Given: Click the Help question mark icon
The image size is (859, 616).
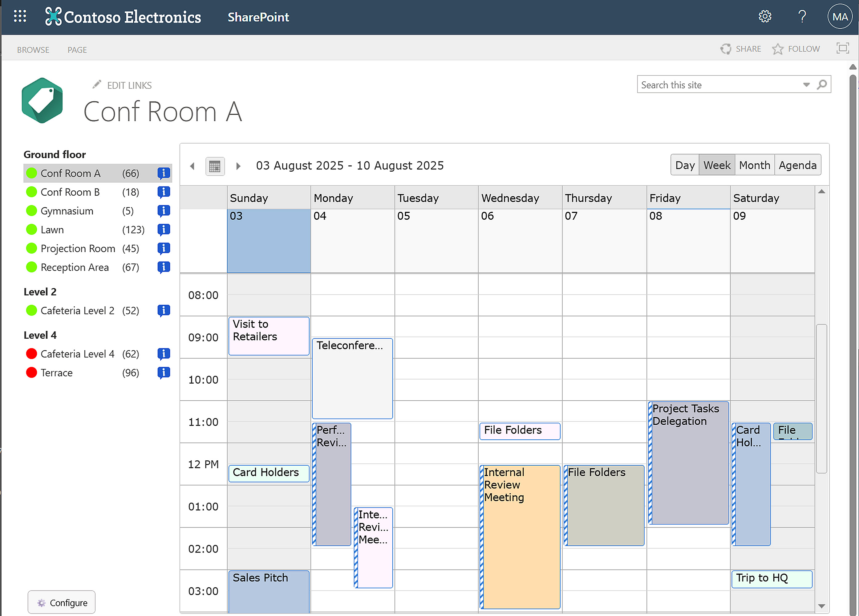Looking at the screenshot, I should pyautogui.click(x=802, y=17).
